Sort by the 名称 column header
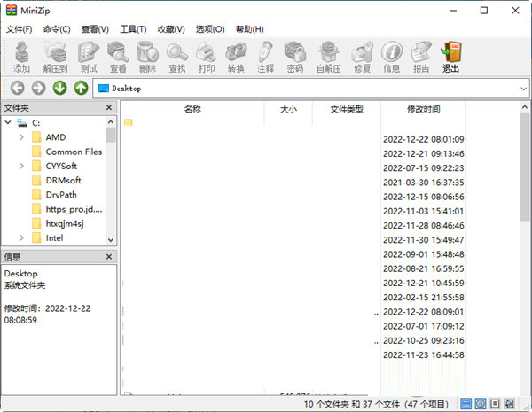Viewport: 532px width, 412px height. pyautogui.click(x=192, y=109)
